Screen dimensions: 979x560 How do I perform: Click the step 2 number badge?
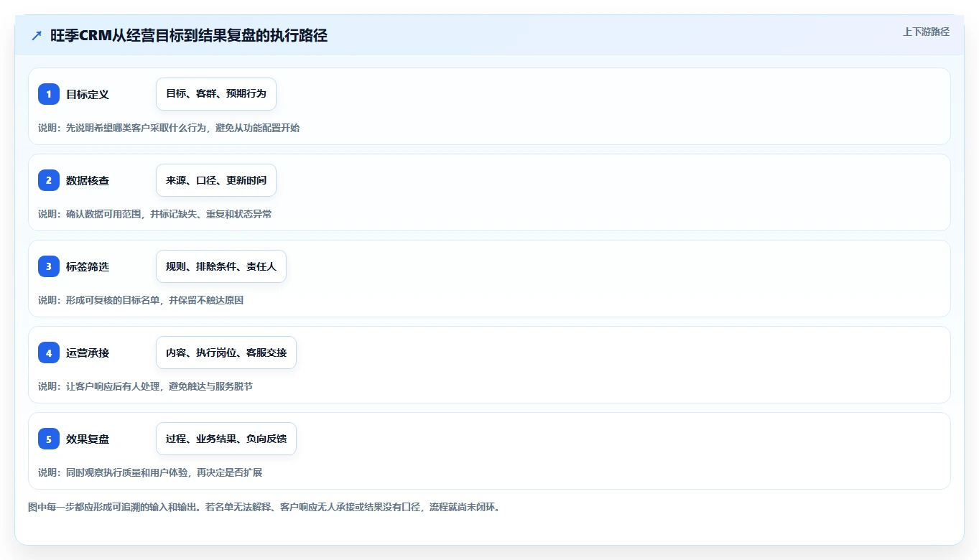point(49,180)
